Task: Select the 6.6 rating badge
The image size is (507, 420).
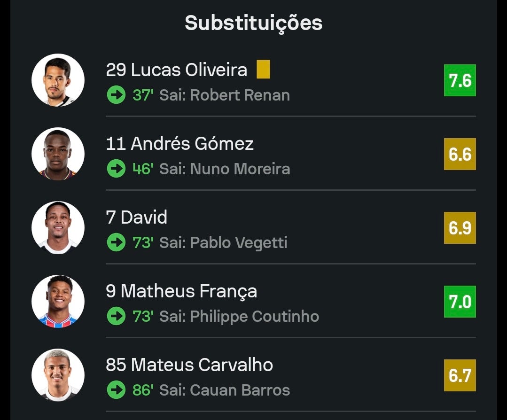Action: click(x=460, y=154)
